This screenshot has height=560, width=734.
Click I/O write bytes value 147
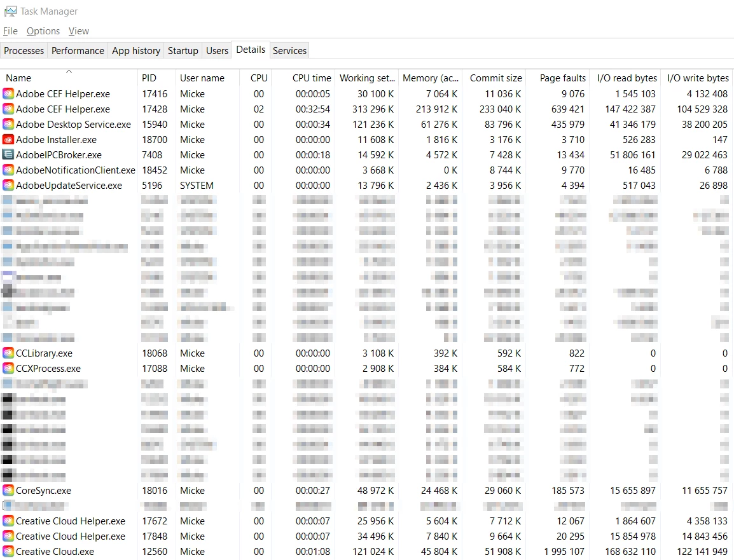click(x=720, y=140)
